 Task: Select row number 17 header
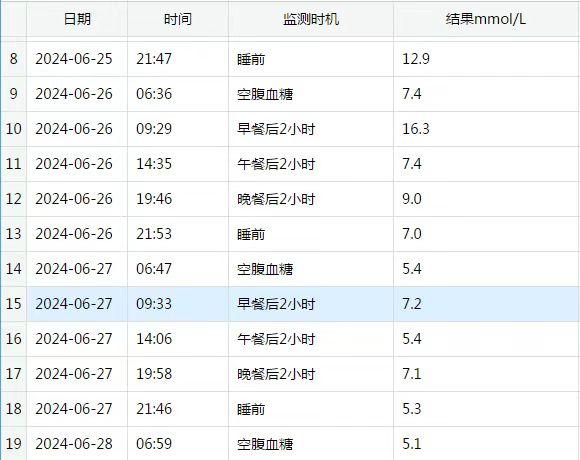(x=14, y=374)
